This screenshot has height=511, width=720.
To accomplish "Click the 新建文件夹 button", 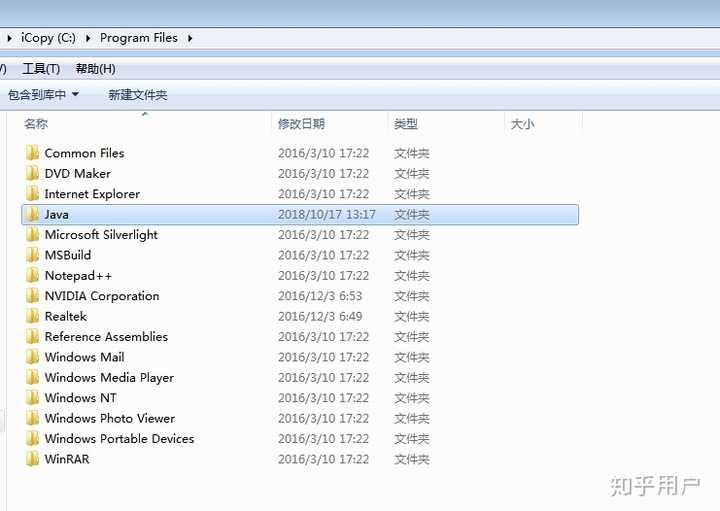I will click(x=138, y=95).
